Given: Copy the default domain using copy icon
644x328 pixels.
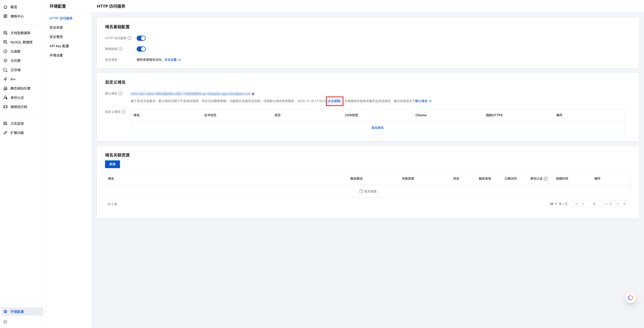Looking at the screenshot, I should pyautogui.click(x=253, y=94).
